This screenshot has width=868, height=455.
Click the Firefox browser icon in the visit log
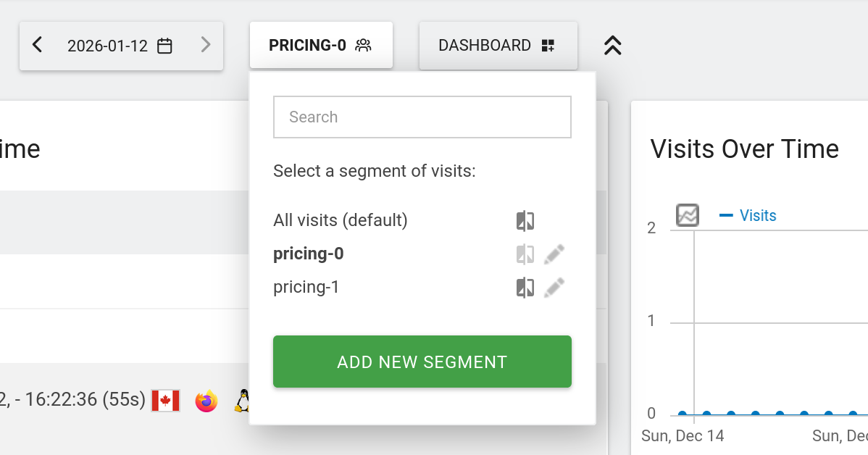pos(206,400)
